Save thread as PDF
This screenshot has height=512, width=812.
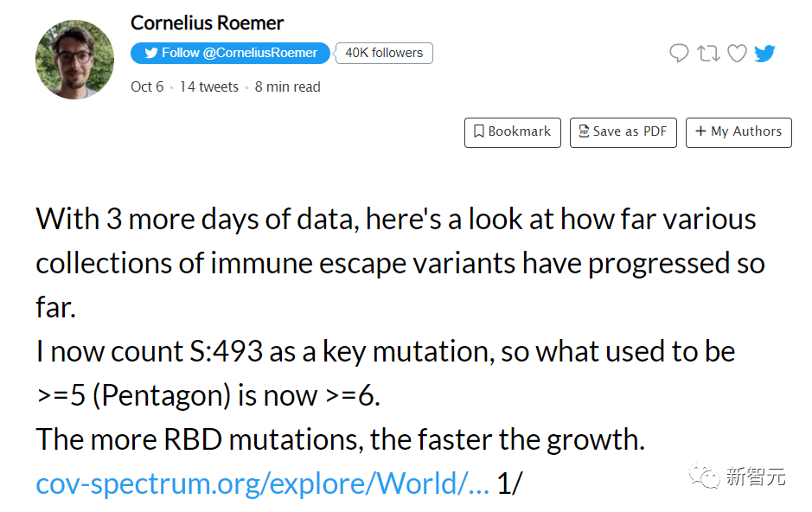[x=623, y=132]
